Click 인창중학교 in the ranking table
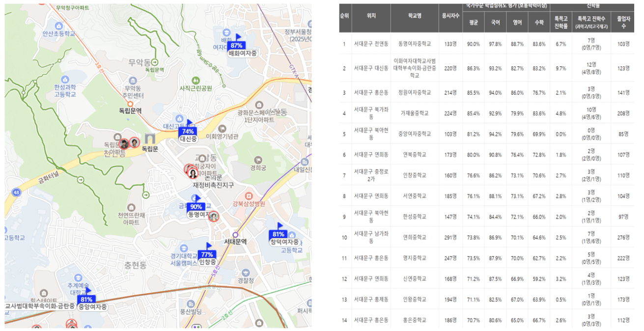644x331 pixels. [x=415, y=175]
